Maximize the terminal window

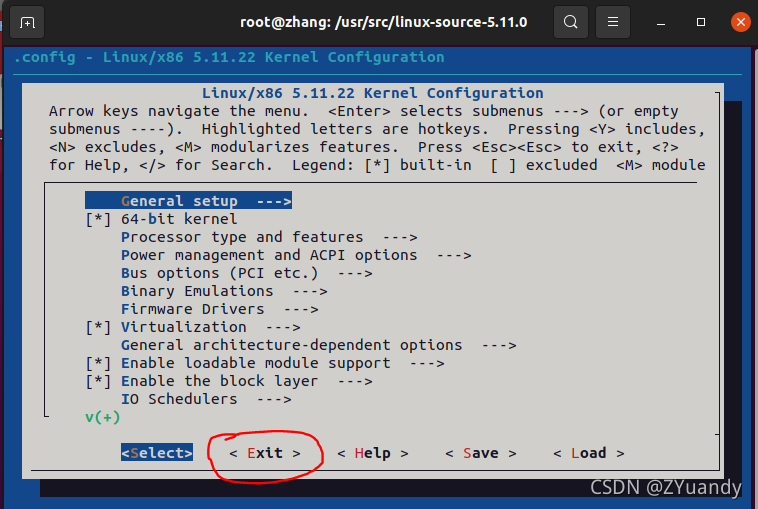[x=700, y=22]
